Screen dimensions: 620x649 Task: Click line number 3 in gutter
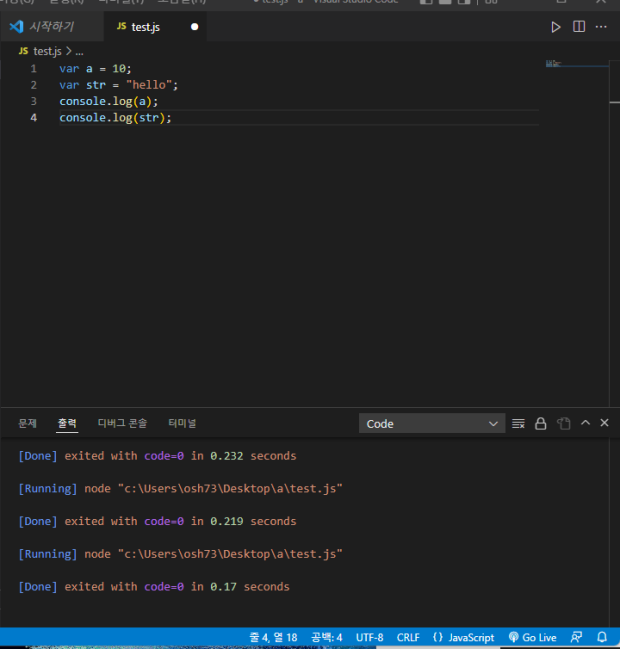(34, 101)
